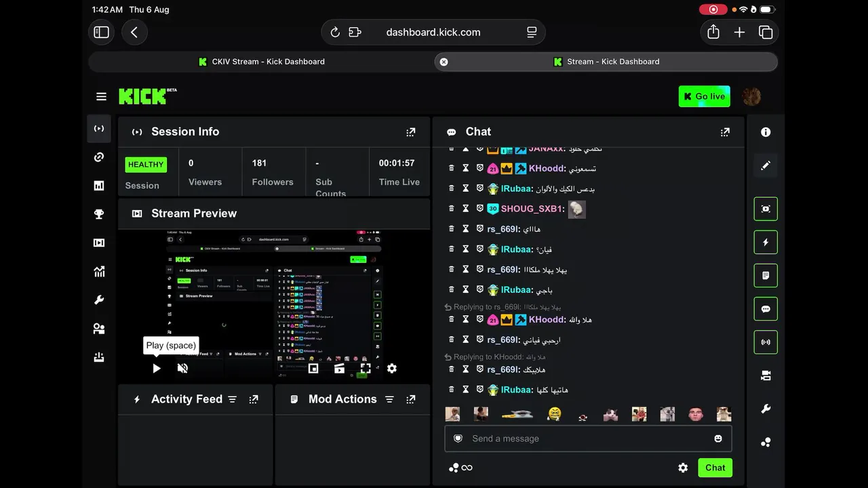868x488 pixels.
Task: Click username SHOUG_SXB1 in chat
Action: click(x=532, y=209)
